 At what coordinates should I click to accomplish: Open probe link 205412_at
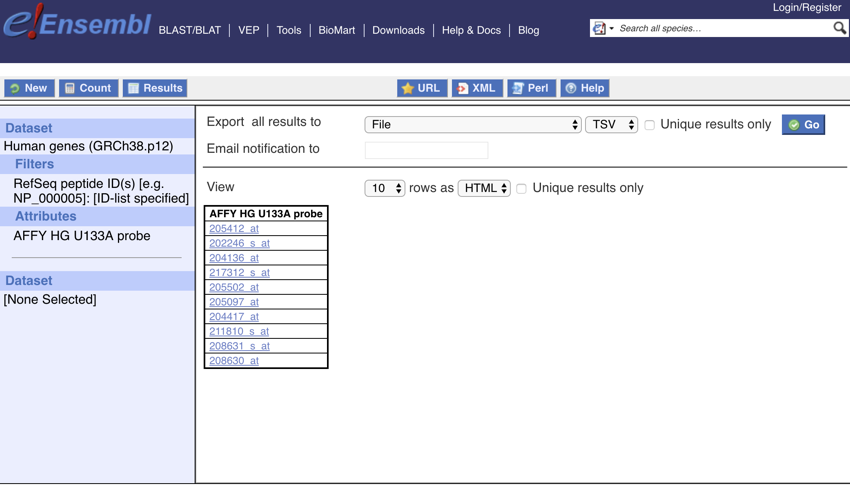(x=234, y=229)
